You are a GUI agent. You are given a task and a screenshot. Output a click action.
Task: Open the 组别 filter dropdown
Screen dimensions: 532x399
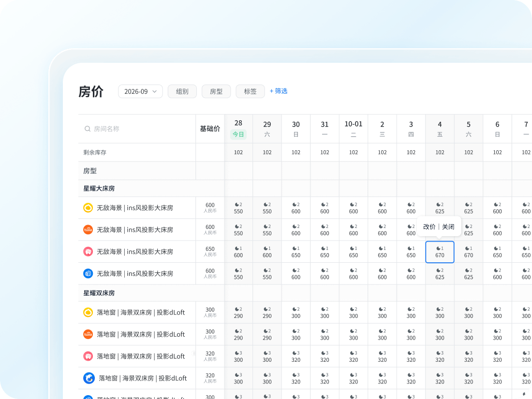point(182,91)
